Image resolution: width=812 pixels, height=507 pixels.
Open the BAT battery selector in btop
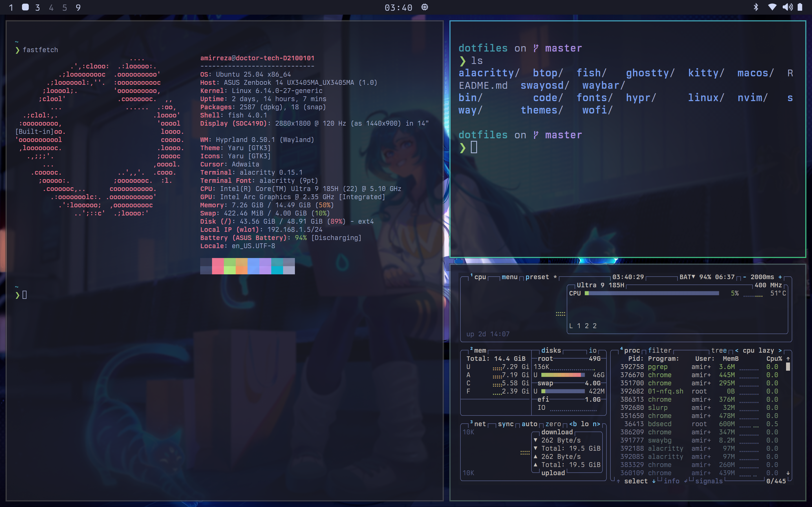tap(687, 277)
